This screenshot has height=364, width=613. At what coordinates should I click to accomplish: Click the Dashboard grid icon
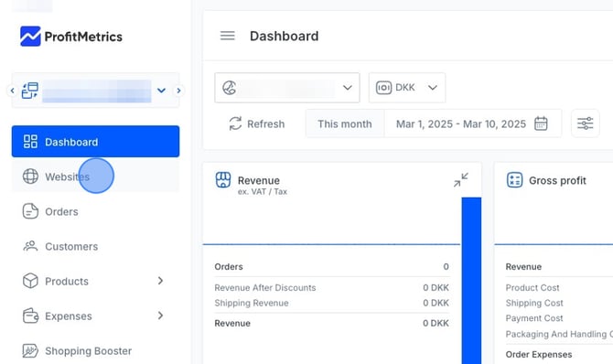coord(30,142)
